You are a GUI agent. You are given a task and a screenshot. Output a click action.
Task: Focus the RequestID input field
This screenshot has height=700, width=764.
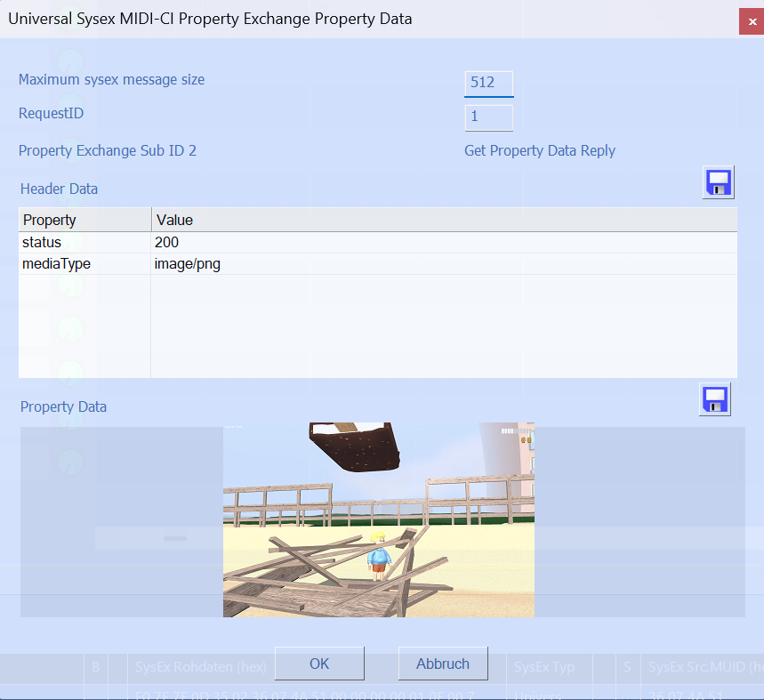[x=488, y=118]
